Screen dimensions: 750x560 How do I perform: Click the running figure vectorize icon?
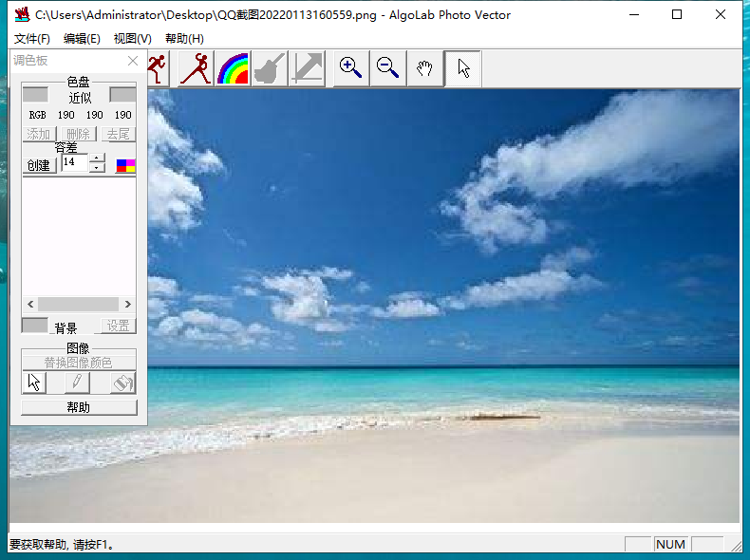[x=158, y=68]
